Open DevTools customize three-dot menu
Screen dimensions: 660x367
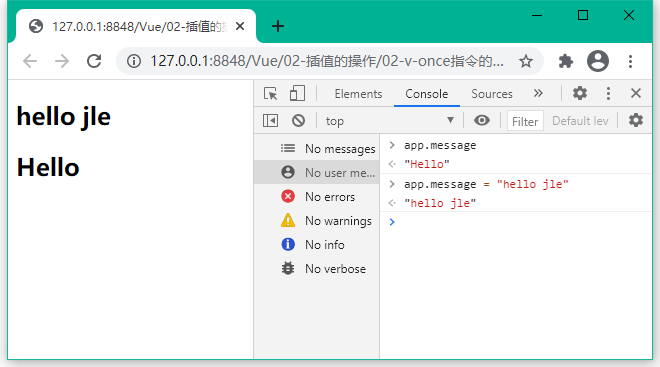[x=608, y=93]
